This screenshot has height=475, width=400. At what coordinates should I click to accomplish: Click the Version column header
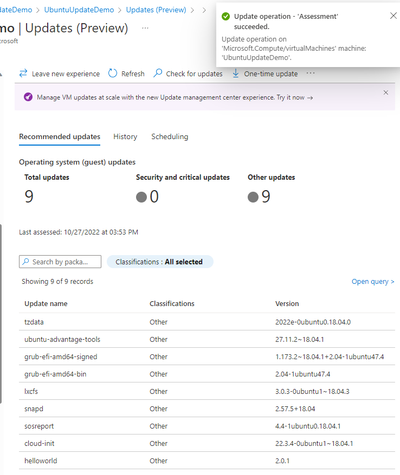click(x=287, y=304)
